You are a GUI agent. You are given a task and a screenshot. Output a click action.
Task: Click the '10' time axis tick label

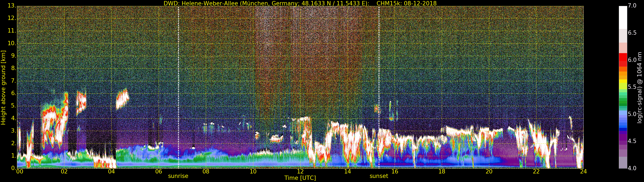[x=253, y=172]
